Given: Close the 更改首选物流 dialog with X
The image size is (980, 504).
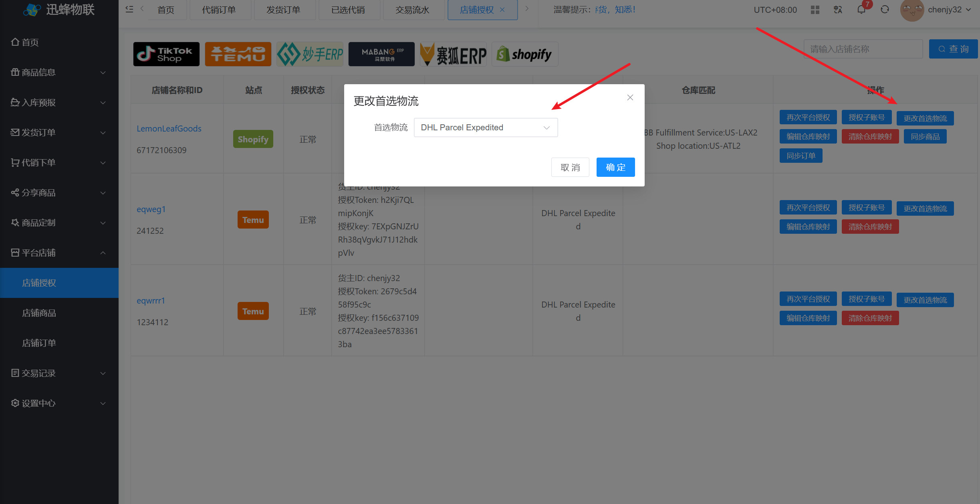Looking at the screenshot, I should click(630, 97).
